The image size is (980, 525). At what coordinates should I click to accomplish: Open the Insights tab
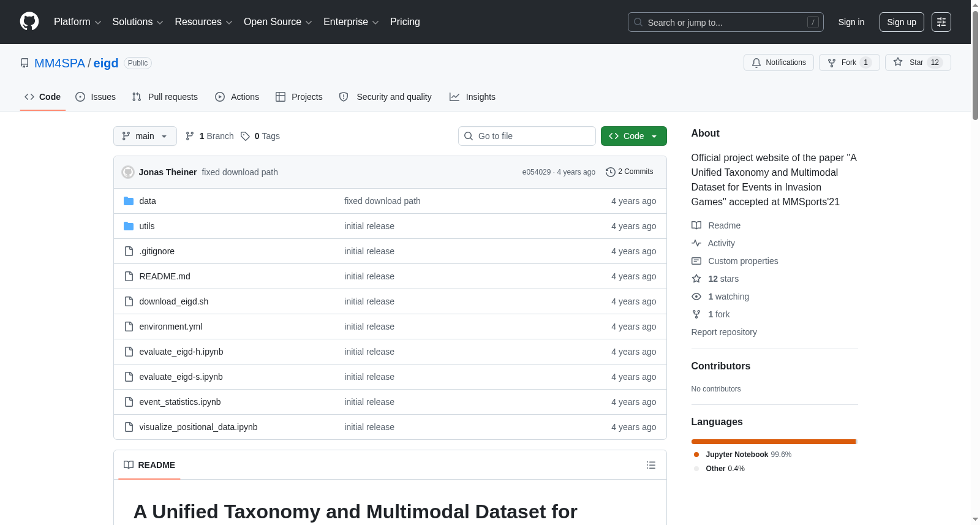[472, 97]
